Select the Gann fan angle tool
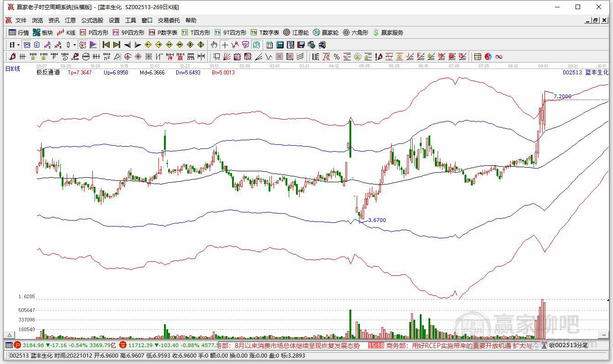This screenshot has width=613, height=364. click(227, 57)
